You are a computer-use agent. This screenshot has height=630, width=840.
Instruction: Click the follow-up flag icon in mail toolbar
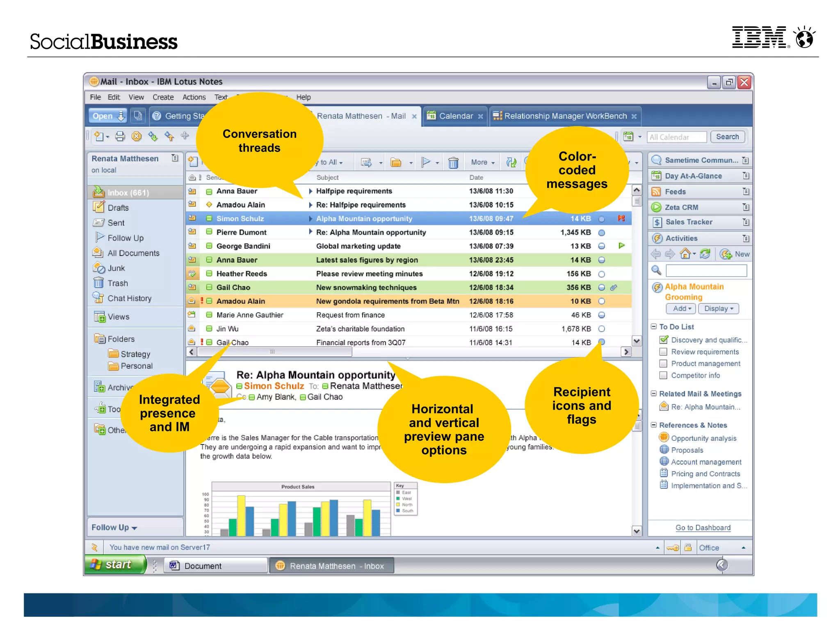(426, 163)
